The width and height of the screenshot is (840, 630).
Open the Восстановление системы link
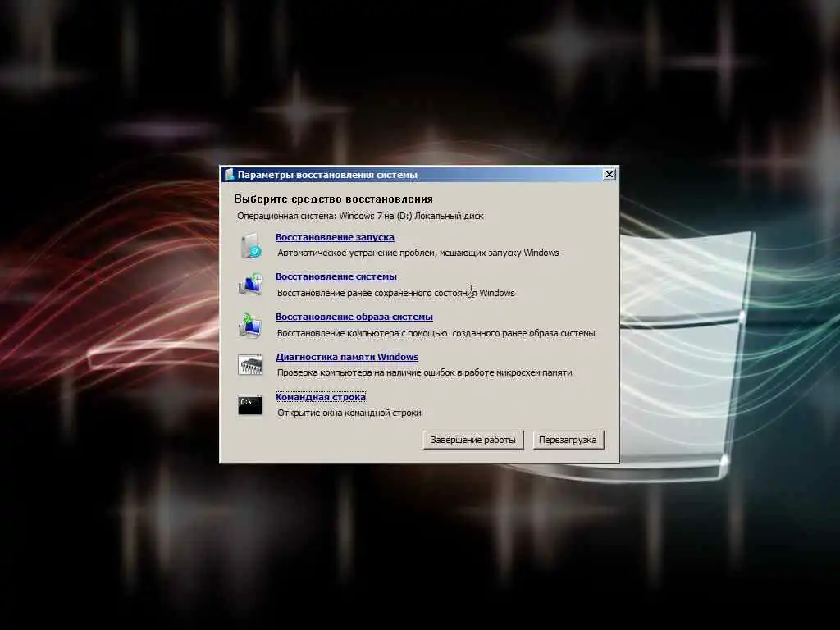click(336, 277)
